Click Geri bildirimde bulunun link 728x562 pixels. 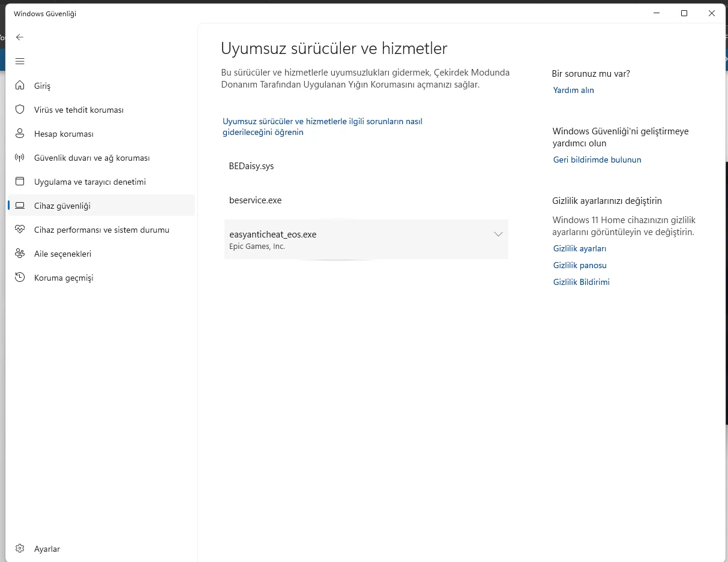click(x=597, y=160)
